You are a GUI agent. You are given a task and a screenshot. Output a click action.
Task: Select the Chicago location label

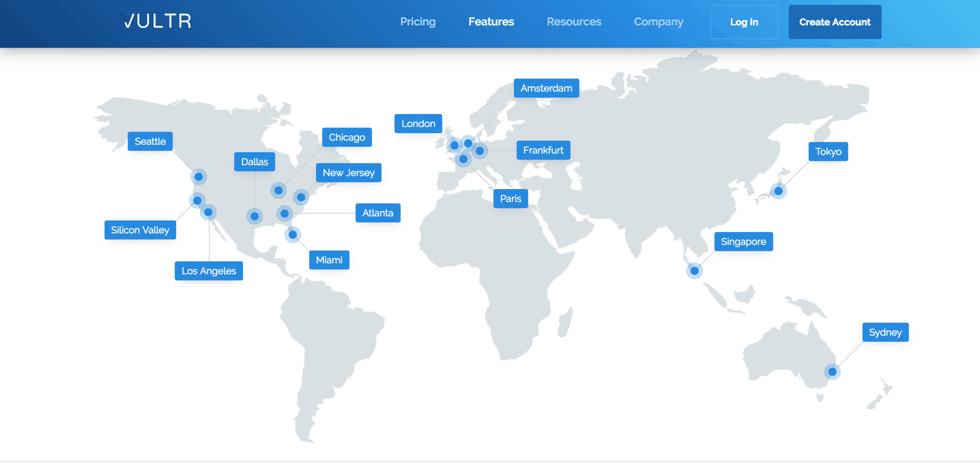point(347,137)
